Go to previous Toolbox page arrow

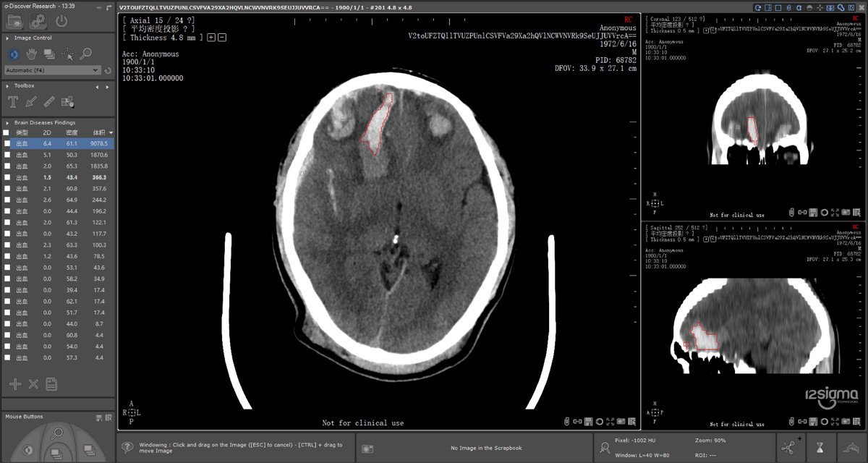[x=97, y=86]
